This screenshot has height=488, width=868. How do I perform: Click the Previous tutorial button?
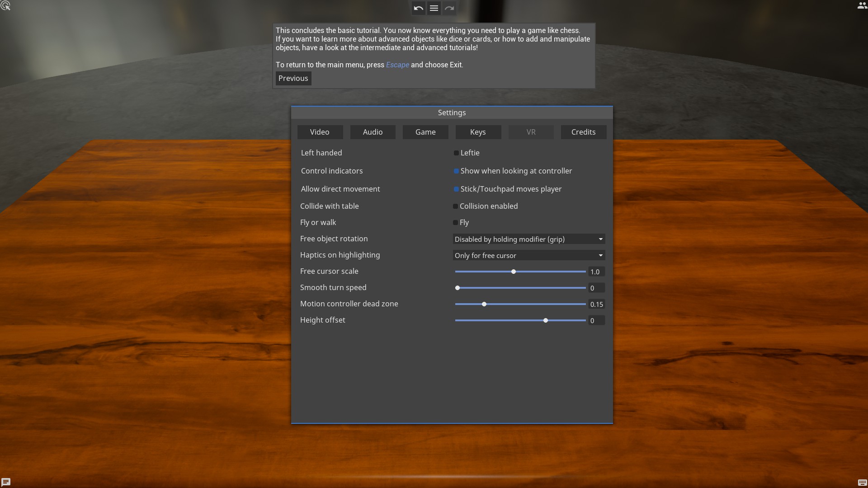coord(293,78)
